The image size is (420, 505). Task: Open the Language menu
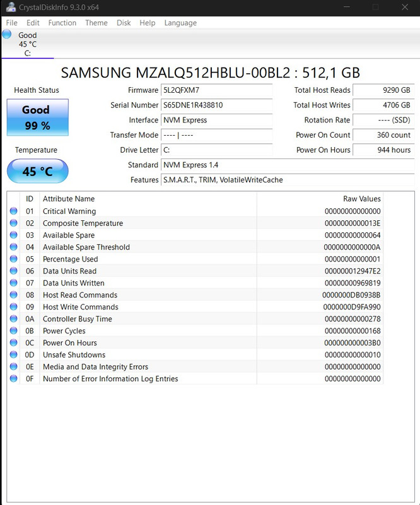(x=180, y=23)
